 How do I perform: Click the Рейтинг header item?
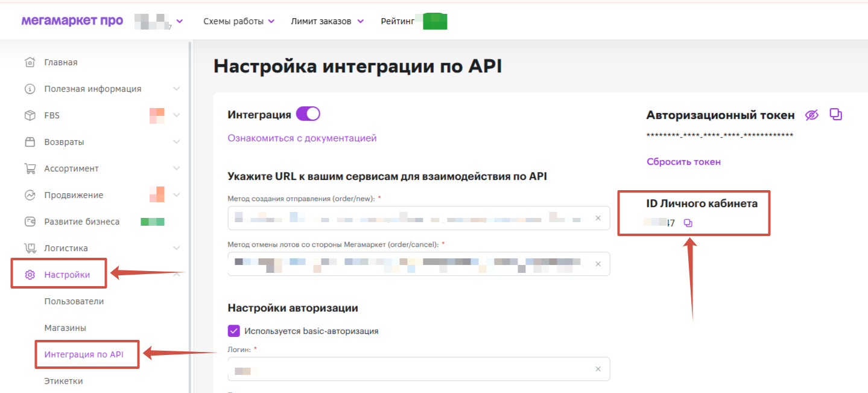pos(398,21)
